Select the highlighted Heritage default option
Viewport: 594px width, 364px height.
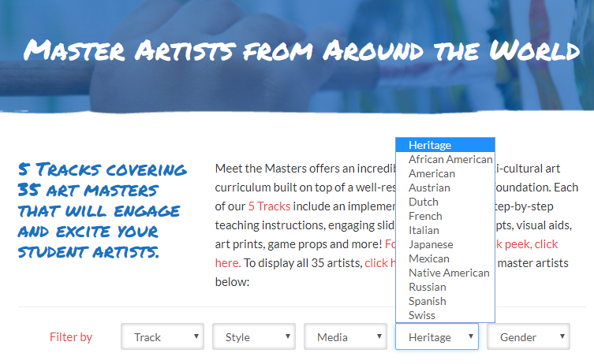(445, 145)
